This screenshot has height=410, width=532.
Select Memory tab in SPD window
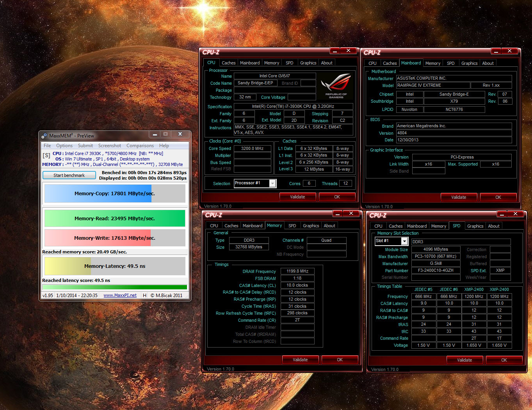pos(439,226)
